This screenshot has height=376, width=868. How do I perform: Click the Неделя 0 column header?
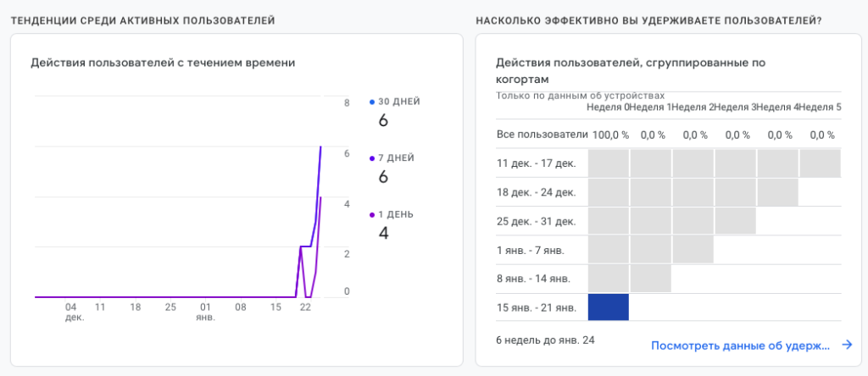[608, 107]
